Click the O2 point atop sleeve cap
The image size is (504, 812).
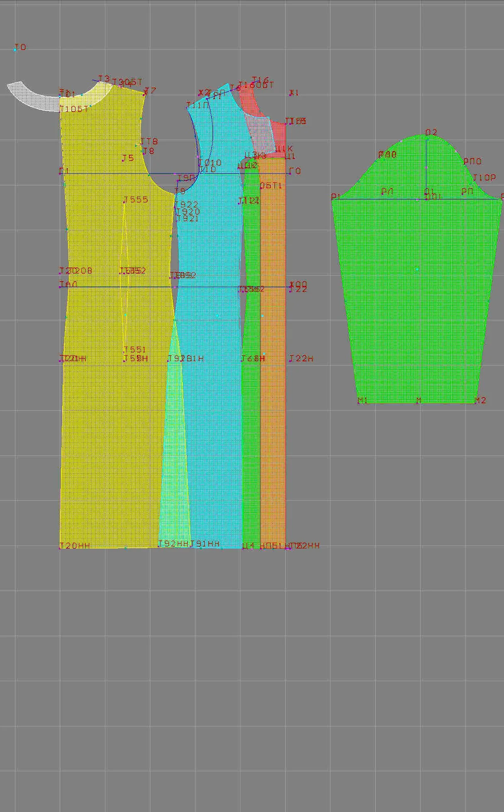(x=431, y=133)
